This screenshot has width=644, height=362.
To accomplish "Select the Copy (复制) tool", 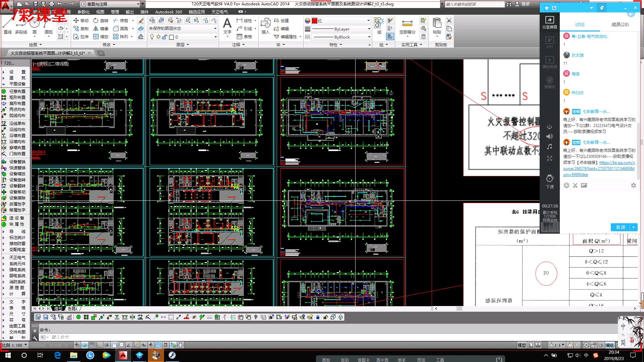I will 81,28.
